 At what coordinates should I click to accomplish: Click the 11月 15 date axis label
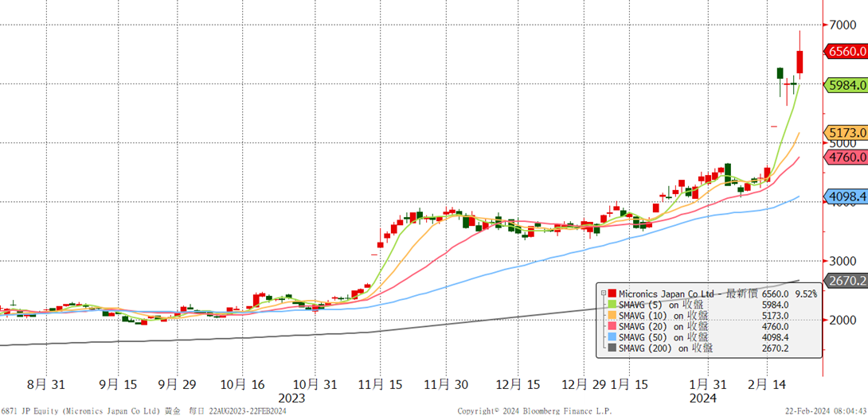point(380,383)
